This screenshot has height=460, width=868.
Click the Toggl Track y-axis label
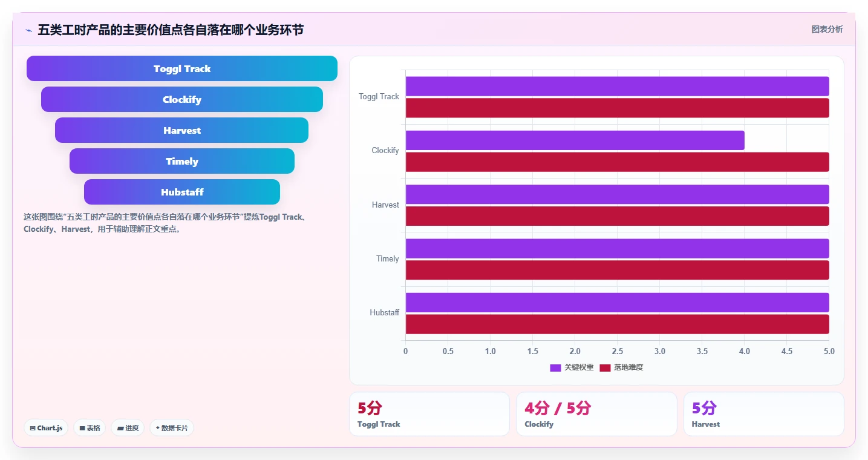pyautogui.click(x=379, y=97)
